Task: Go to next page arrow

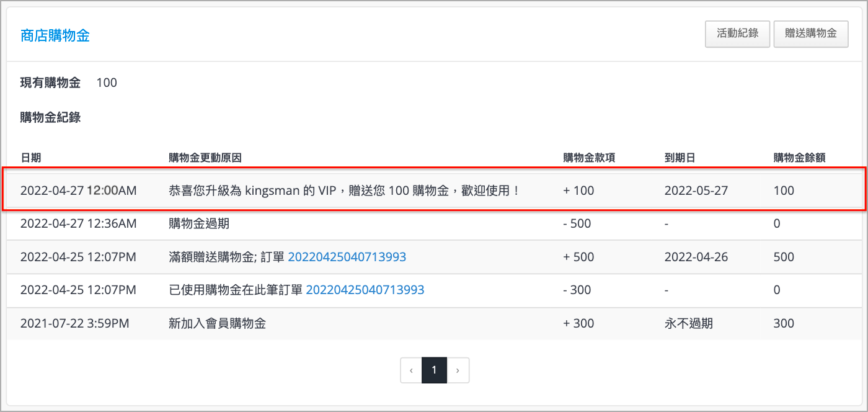Action: click(458, 370)
